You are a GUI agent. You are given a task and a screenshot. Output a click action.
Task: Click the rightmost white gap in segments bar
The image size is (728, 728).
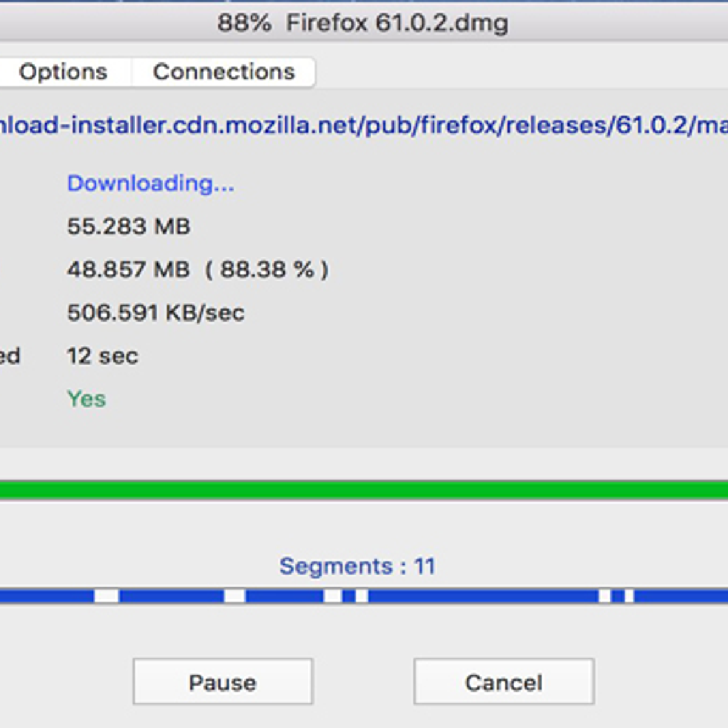tap(629, 596)
